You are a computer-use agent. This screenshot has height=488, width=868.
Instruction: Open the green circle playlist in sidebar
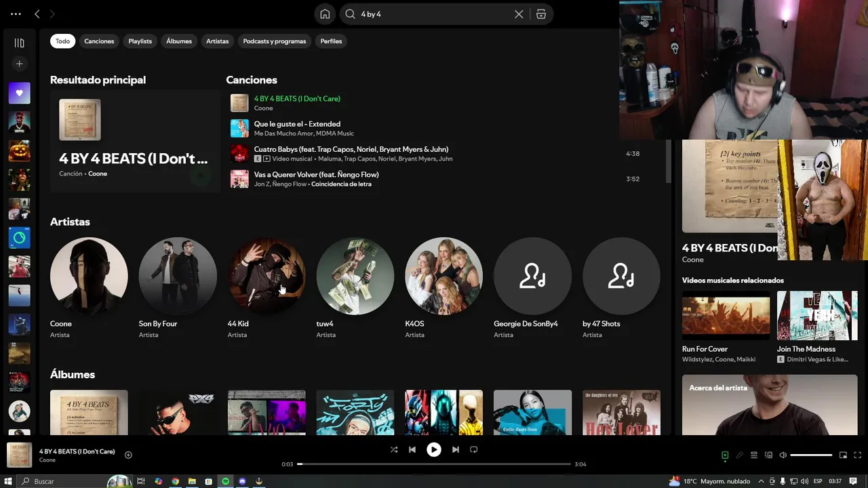click(19, 238)
